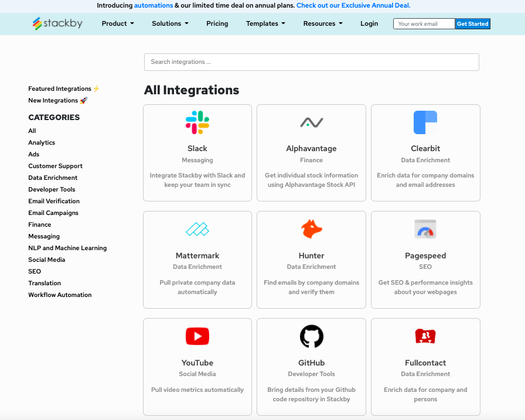Click 'Pull video metrics automatically' text
Viewport: 525px width, 420px height.
click(197, 390)
